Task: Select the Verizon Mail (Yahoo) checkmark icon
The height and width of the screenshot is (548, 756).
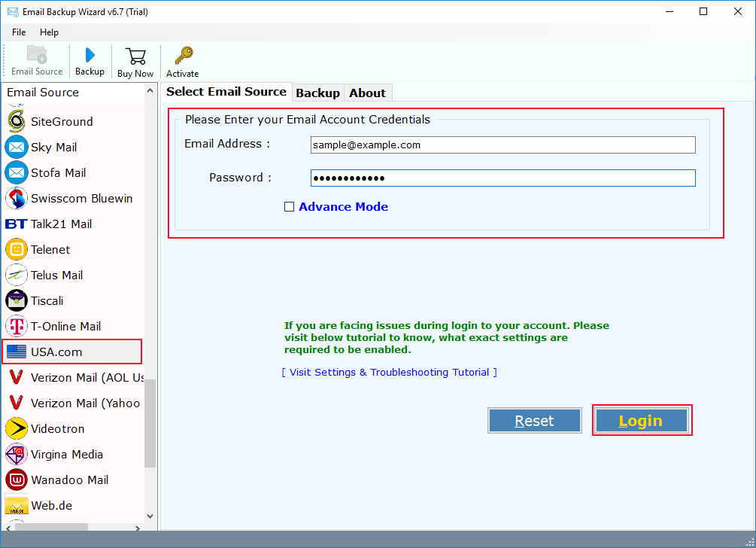Action: 17,403
